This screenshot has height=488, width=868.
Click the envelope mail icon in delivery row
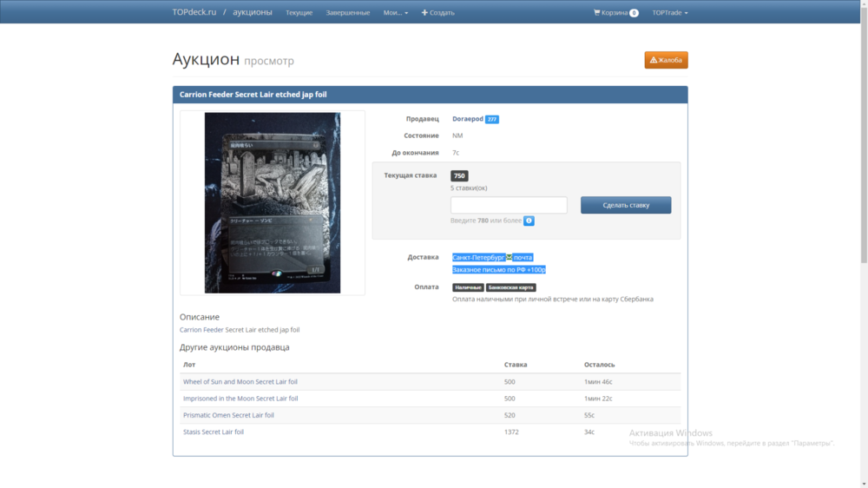click(x=510, y=257)
